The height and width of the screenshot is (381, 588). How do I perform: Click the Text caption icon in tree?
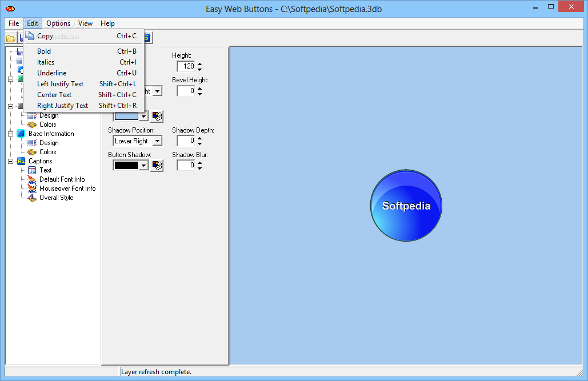coord(32,170)
